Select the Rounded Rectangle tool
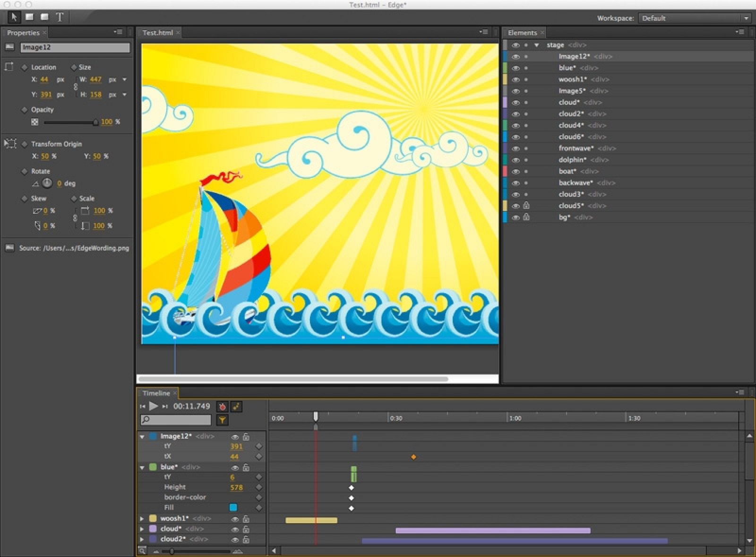This screenshot has height=557, width=756. coord(45,17)
